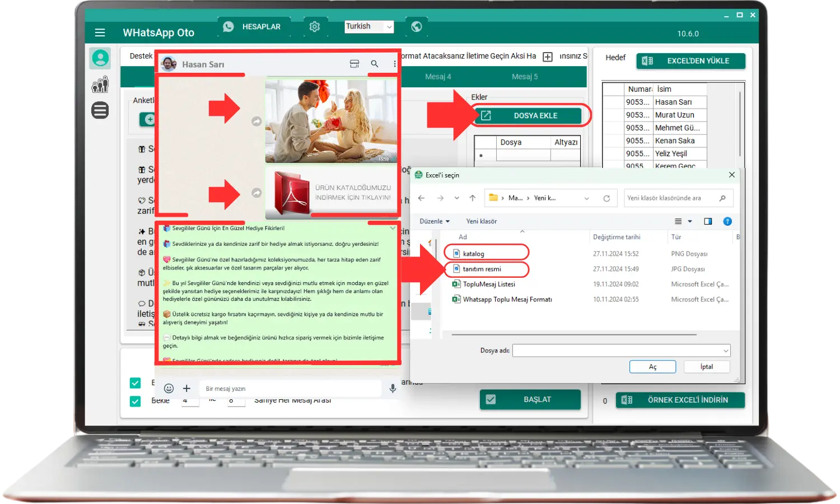Select the tanıtım resmi file

482,269
